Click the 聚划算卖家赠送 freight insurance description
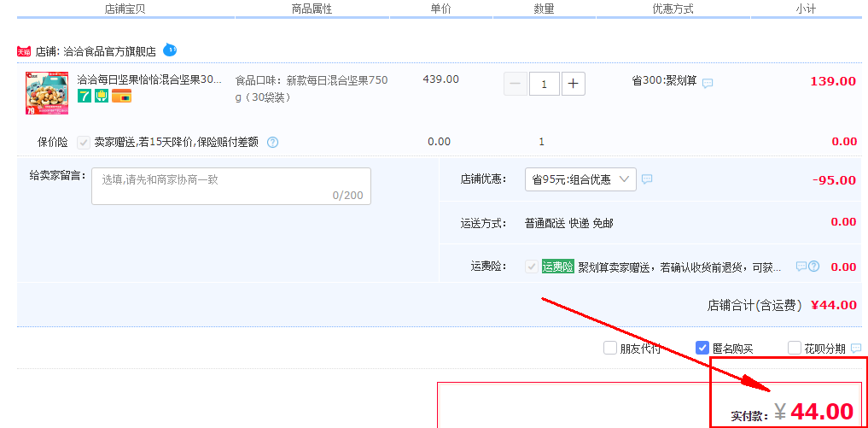This screenshot has height=428, width=868. tap(679, 267)
